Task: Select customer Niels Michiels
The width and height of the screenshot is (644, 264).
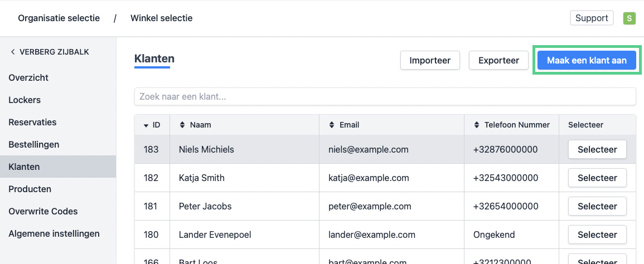Action: click(x=597, y=150)
